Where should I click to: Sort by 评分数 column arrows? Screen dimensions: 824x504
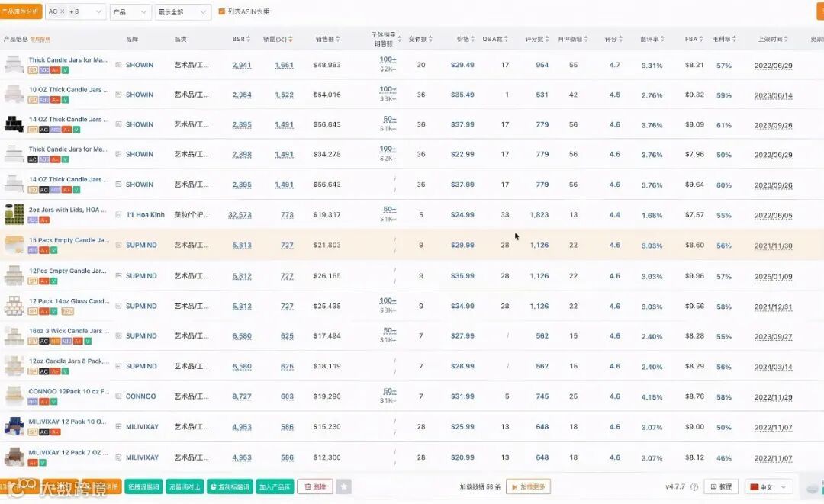[x=547, y=39]
